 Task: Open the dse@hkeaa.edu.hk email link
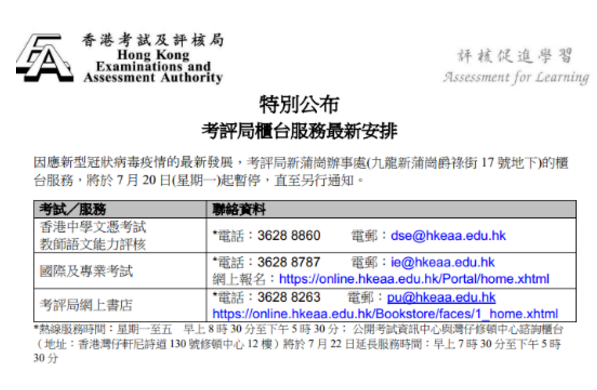pos(448,236)
